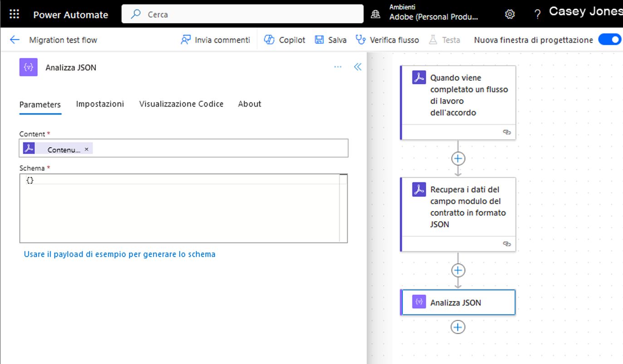623x364 pixels.
Task: Switch to the Impostazioni tab
Action: (x=100, y=104)
